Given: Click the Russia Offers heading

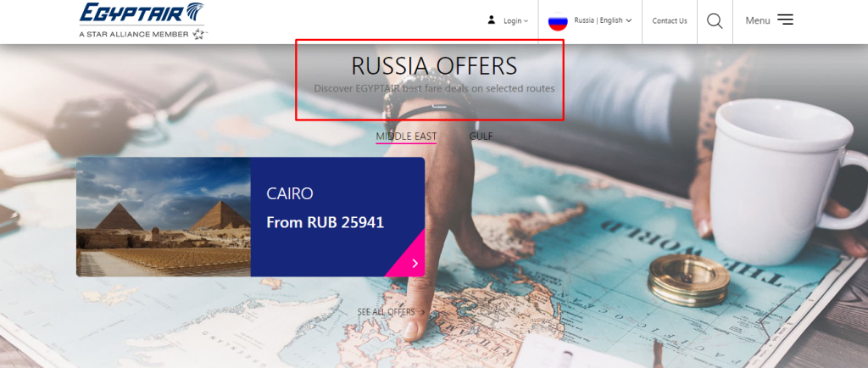Looking at the screenshot, I should [x=434, y=66].
